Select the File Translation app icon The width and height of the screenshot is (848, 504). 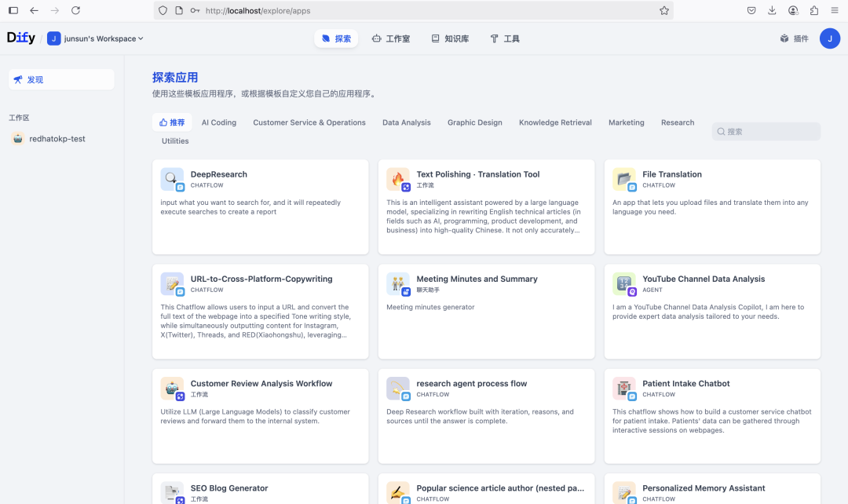click(x=624, y=179)
